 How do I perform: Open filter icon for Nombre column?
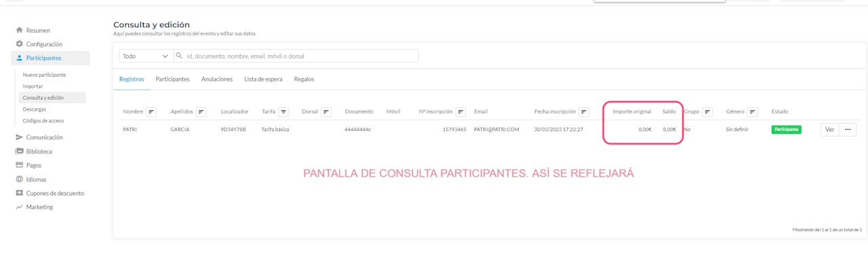click(x=151, y=112)
